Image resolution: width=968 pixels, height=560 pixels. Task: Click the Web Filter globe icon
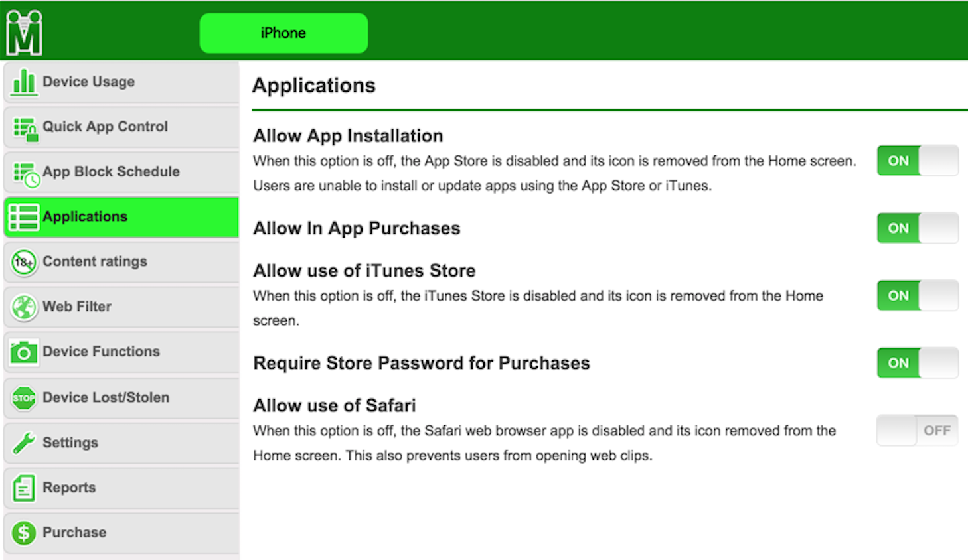(x=24, y=307)
